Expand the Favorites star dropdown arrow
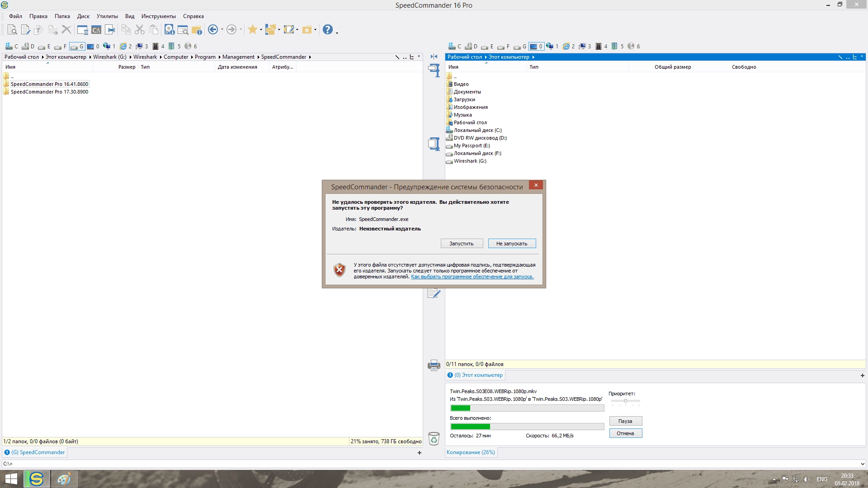 [x=261, y=30]
